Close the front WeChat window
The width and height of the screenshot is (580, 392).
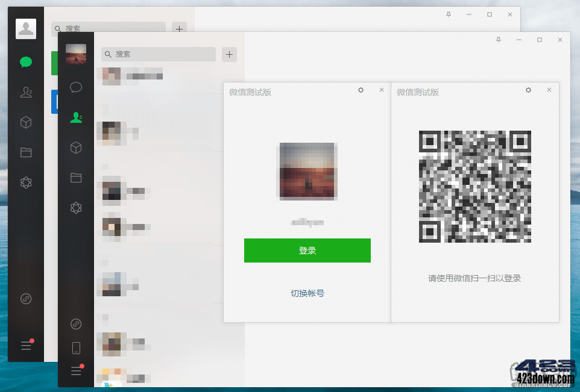[x=560, y=40]
